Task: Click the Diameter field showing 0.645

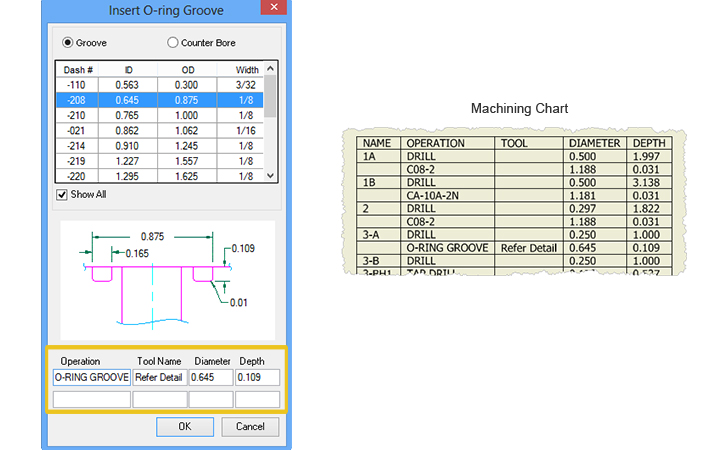Action: 210,378
